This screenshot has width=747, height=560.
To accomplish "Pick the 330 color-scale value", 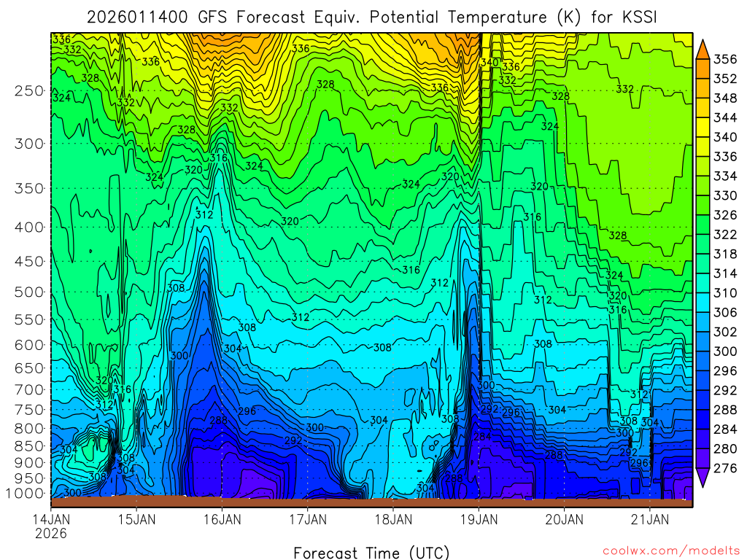I will pyautogui.click(x=724, y=195).
